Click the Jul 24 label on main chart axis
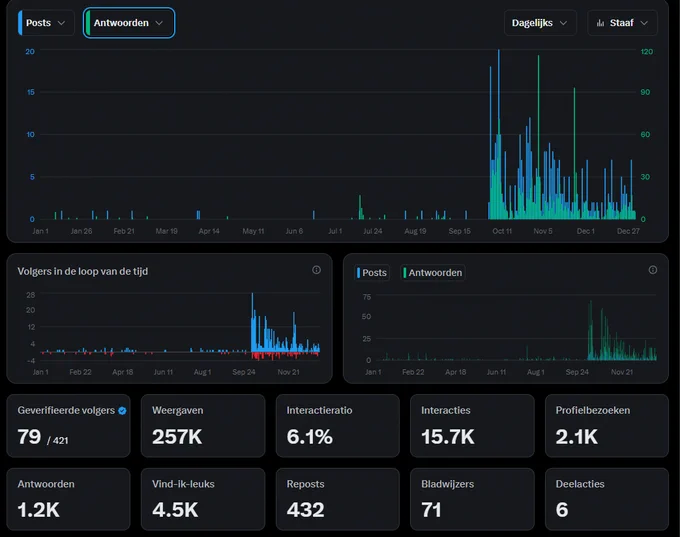Screen dimensions: 680x537 pos(373,231)
